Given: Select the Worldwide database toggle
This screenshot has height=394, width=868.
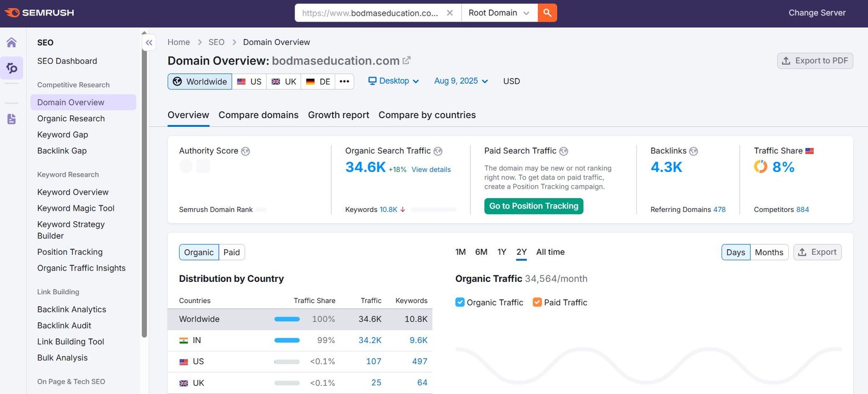Looking at the screenshot, I should point(200,81).
